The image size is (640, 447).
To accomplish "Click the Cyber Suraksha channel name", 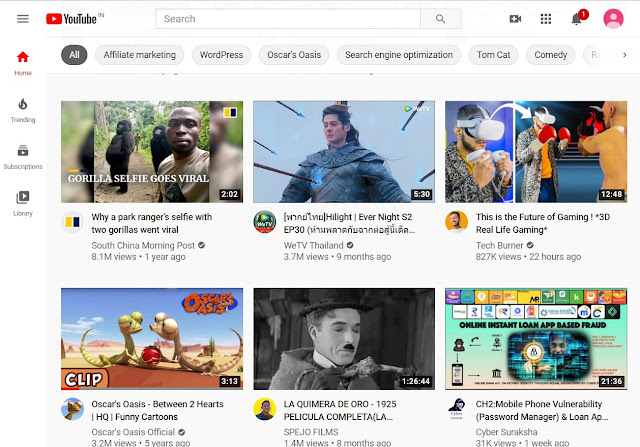I will (x=507, y=432).
